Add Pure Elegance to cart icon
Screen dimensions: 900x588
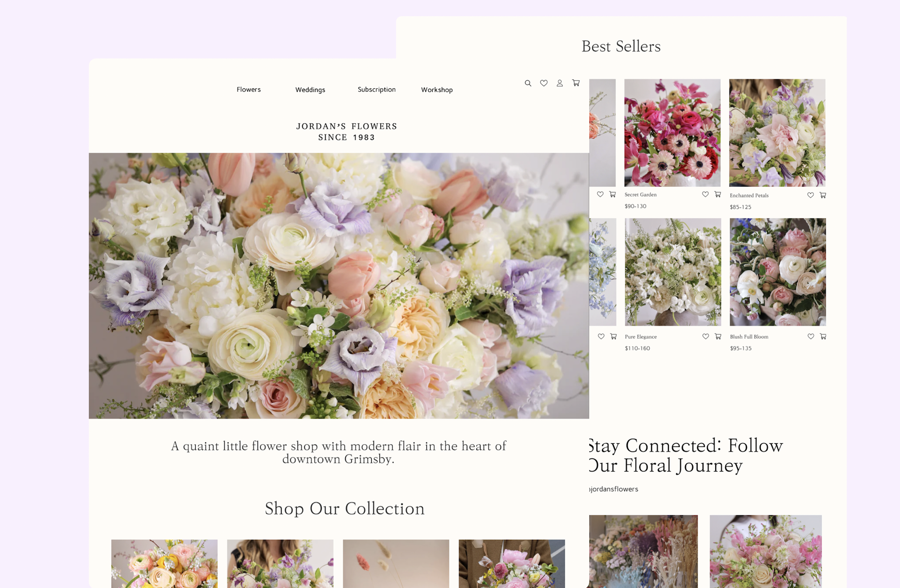coord(718,336)
